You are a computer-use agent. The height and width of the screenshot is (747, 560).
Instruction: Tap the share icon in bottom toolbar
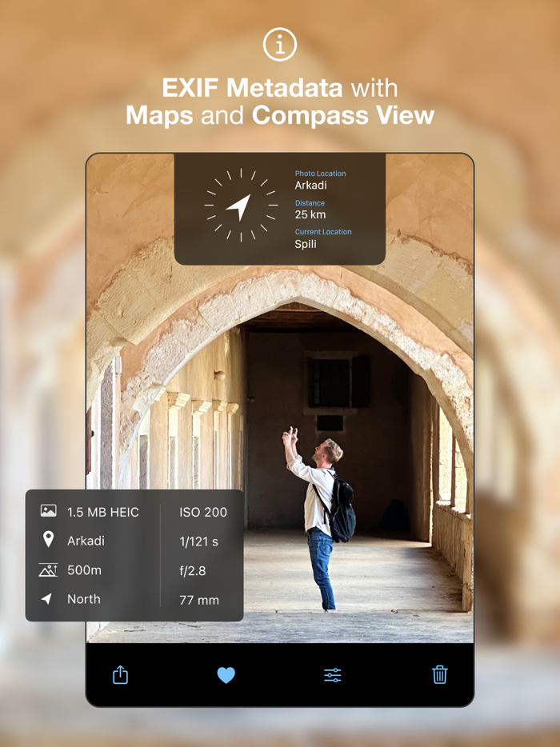120,674
